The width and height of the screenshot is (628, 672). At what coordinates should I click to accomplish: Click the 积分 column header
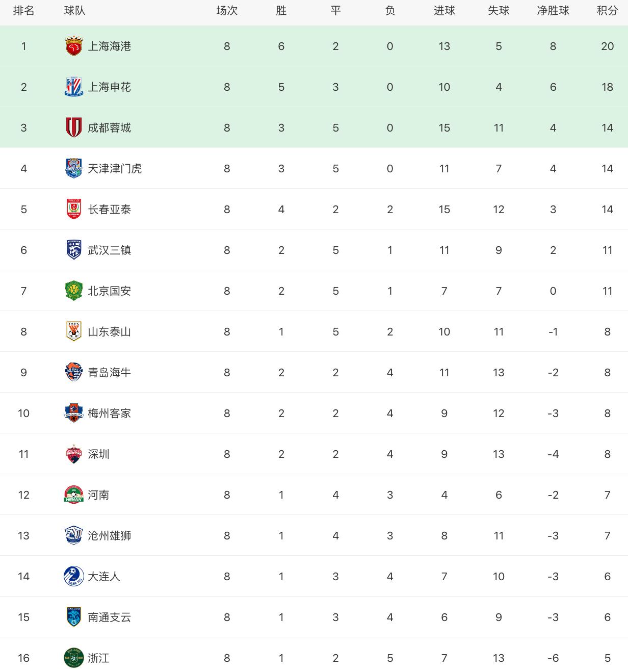pos(607,11)
